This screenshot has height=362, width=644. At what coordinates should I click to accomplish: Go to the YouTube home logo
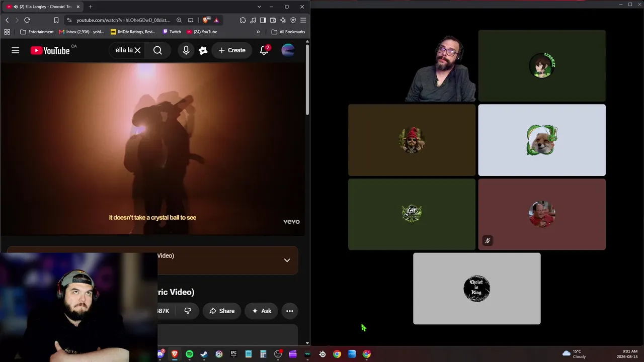(50, 50)
